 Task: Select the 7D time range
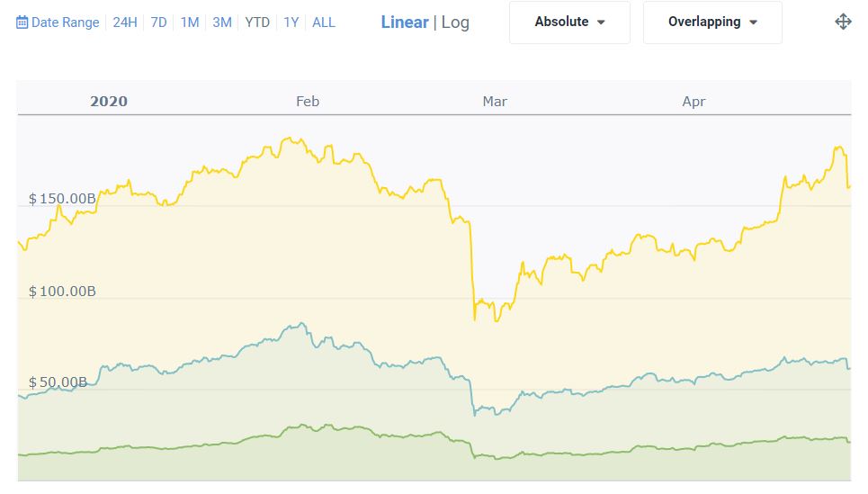point(158,22)
